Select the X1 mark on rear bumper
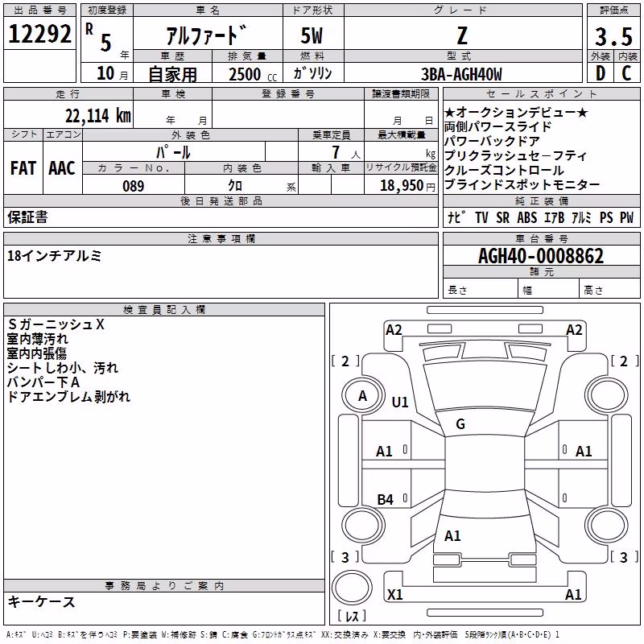This screenshot has height=644, width=644. pyautogui.click(x=395, y=594)
